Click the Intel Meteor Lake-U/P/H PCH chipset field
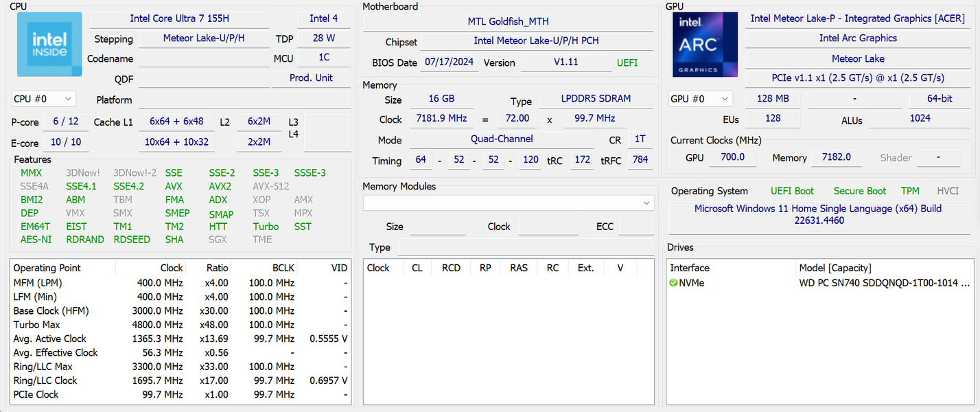Image resolution: width=980 pixels, height=412 pixels. (537, 41)
